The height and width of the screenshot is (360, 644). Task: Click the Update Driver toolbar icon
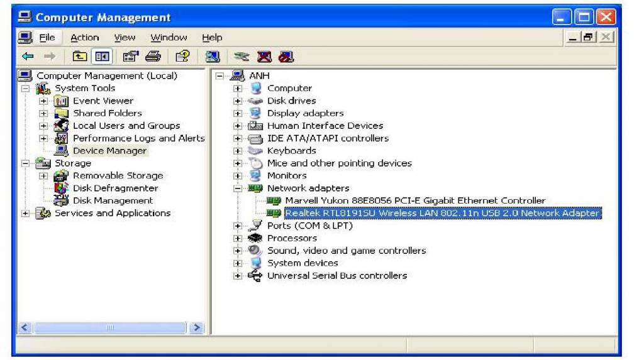[241, 57]
